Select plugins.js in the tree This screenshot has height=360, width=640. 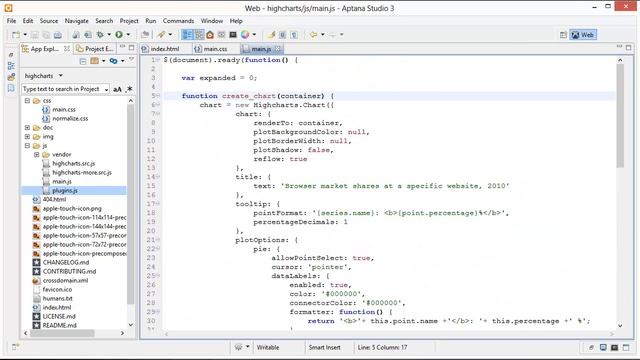pos(64,190)
